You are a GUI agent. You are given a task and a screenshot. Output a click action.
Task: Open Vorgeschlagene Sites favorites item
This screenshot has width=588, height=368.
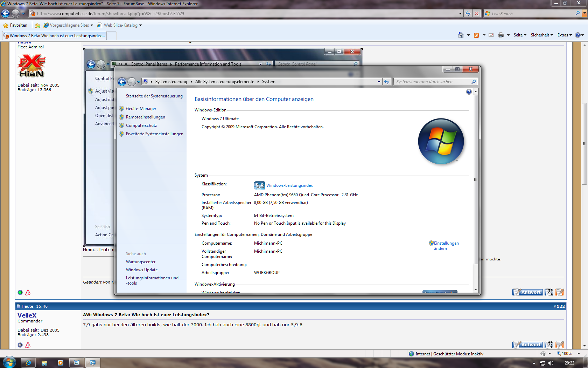tap(68, 25)
